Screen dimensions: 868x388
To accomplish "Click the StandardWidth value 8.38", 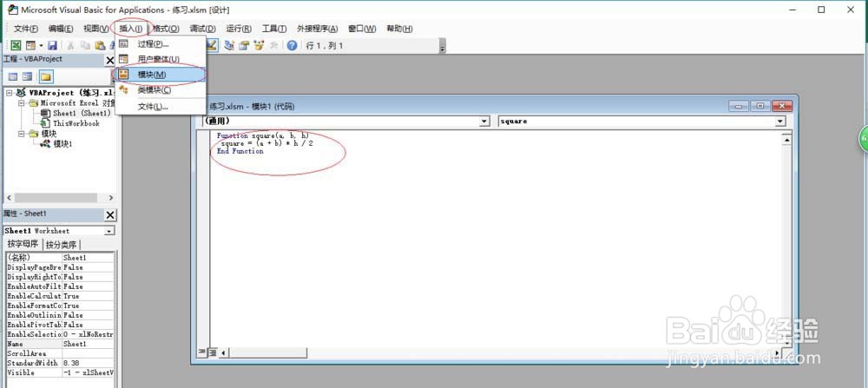I will (x=88, y=363).
